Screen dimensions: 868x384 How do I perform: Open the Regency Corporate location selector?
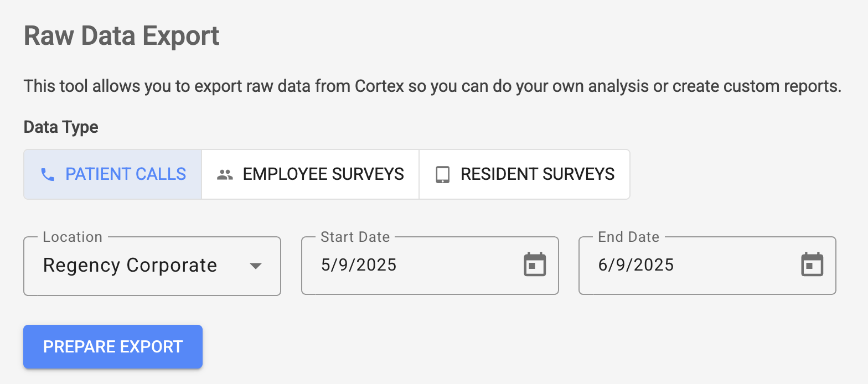click(152, 266)
